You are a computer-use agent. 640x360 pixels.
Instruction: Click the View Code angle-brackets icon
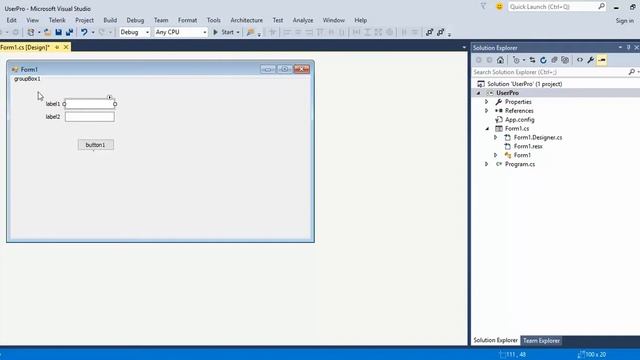tap(580, 60)
